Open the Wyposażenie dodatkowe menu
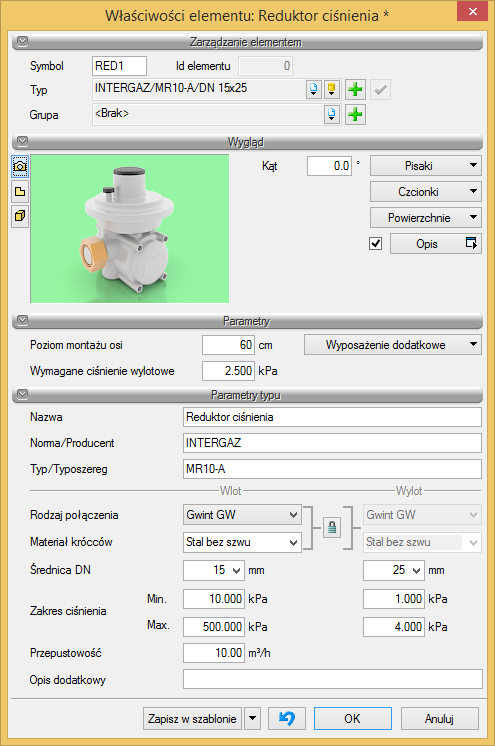This screenshot has height=746, width=495. click(x=393, y=345)
